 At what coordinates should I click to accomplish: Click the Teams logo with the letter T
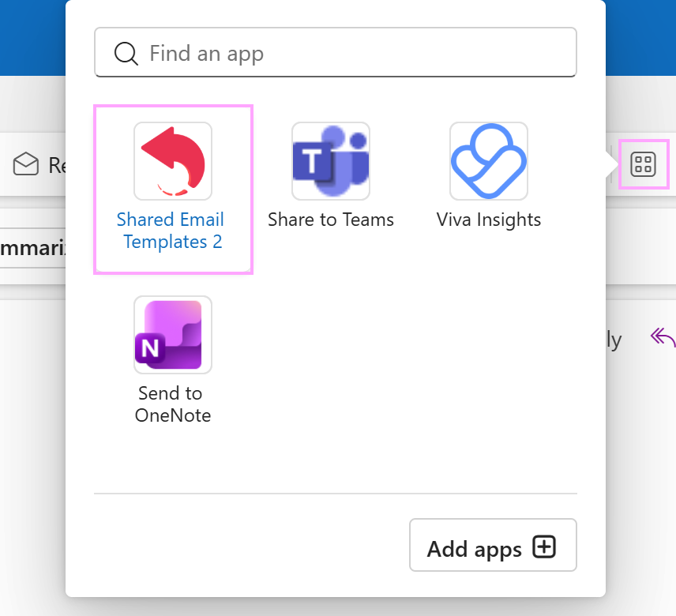click(x=330, y=161)
